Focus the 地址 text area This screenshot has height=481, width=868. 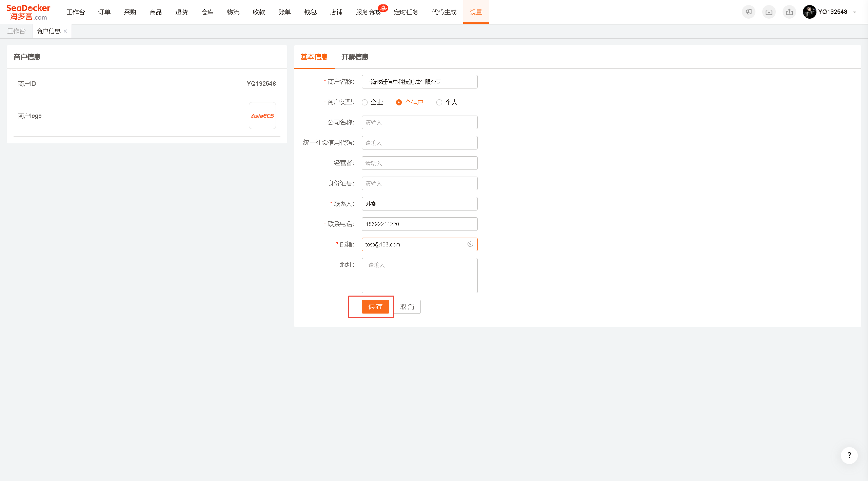(419, 275)
